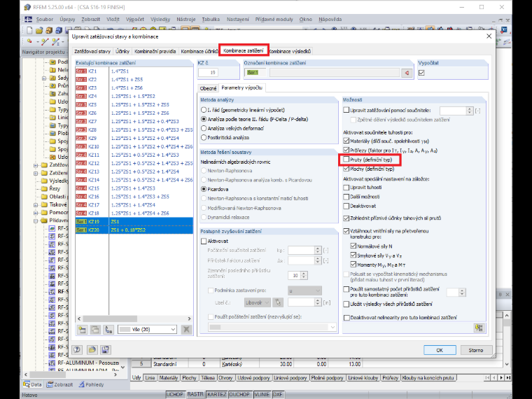Create new load combination icon button
Image resolution: width=532 pixels, height=399 pixels.
coord(83,330)
